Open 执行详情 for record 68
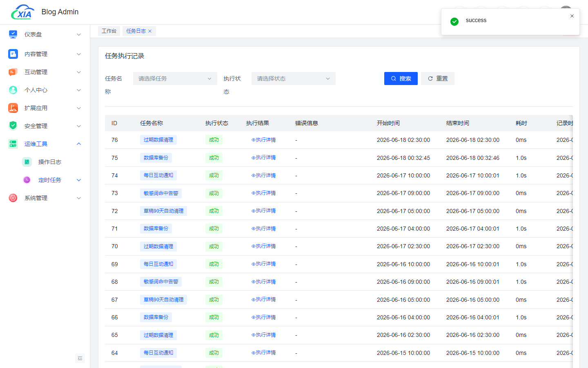Screen dimensions: 588x368 click(263, 282)
